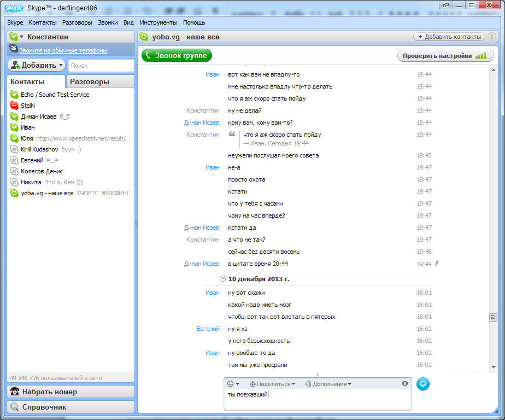Click the pencil edited icon by 19:49 message
The width and height of the screenshot is (505, 420).
(x=436, y=264)
